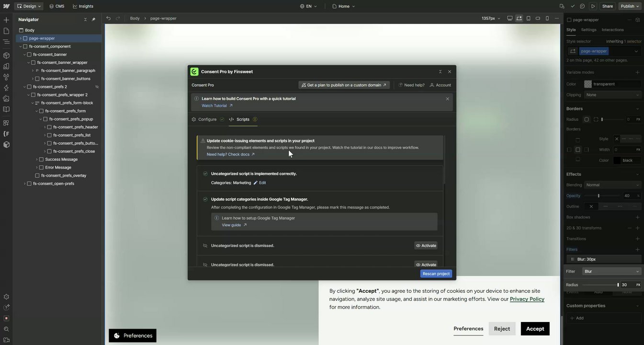Switch to the CMS tab
The height and width of the screenshot is (345, 644).
[x=56, y=6]
